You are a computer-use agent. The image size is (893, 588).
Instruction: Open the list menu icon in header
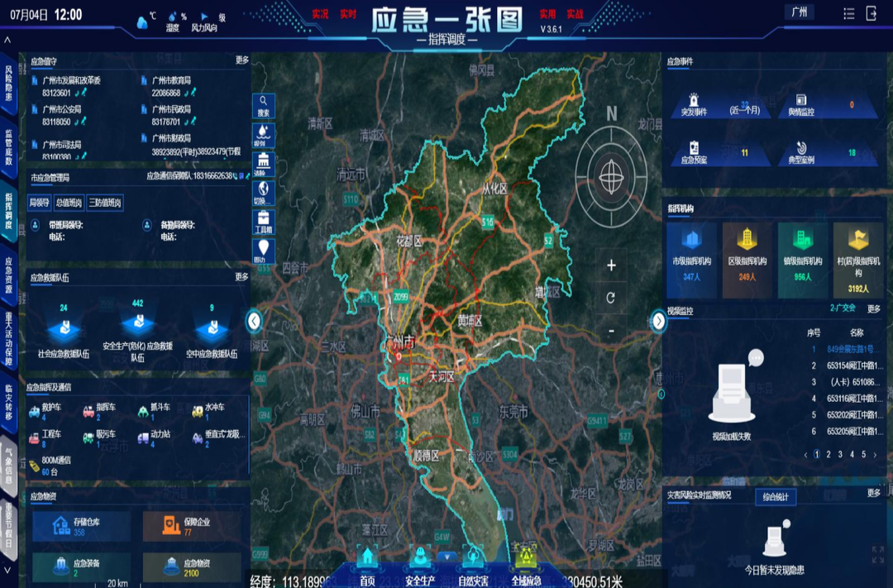point(849,13)
